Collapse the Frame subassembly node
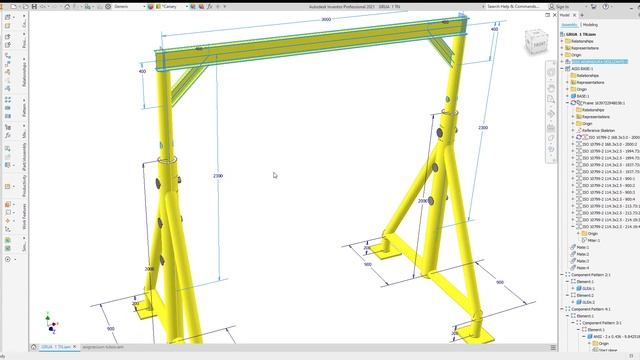Image resolution: width=640 pixels, height=360 pixels. tap(568, 103)
